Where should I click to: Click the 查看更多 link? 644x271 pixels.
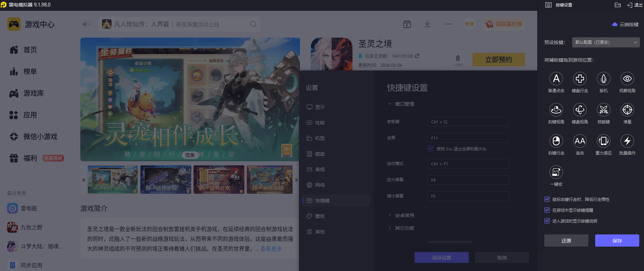(271, 249)
